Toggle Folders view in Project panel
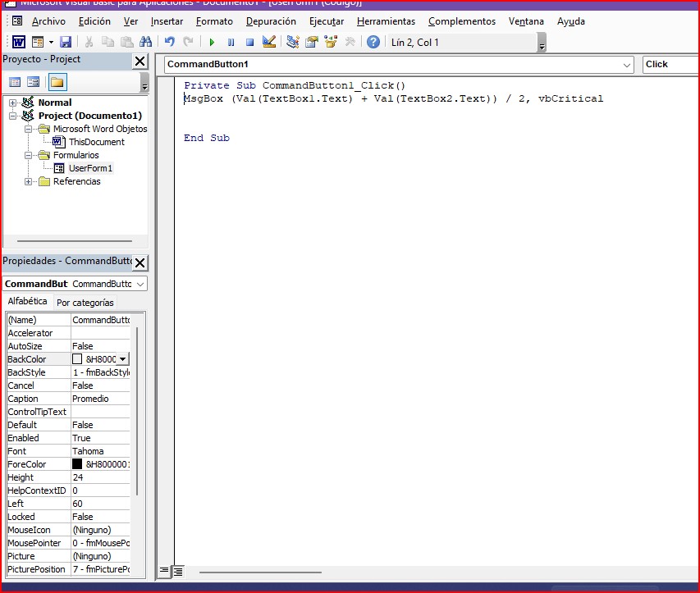The width and height of the screenshot is (700, 593). point(57,81)
